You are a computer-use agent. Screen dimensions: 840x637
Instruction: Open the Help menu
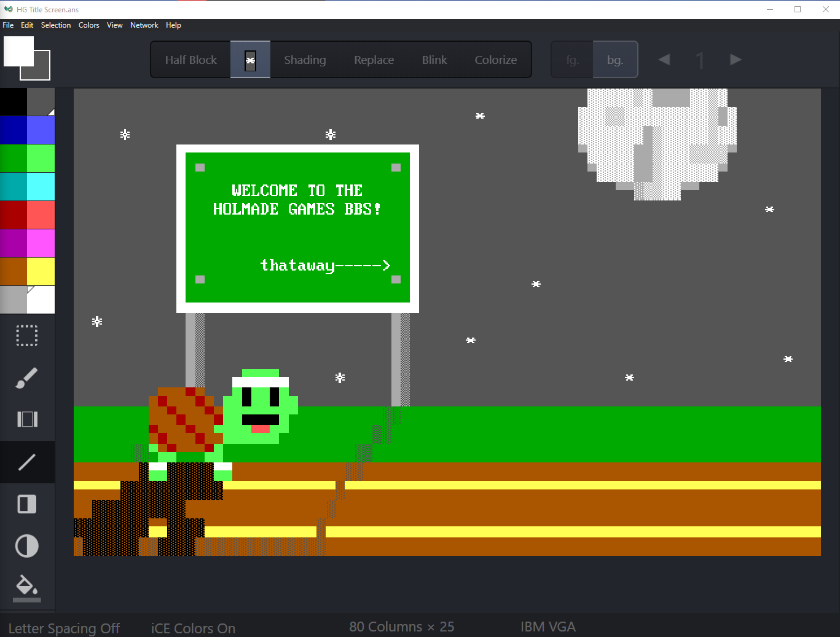[x=174, y=25]
